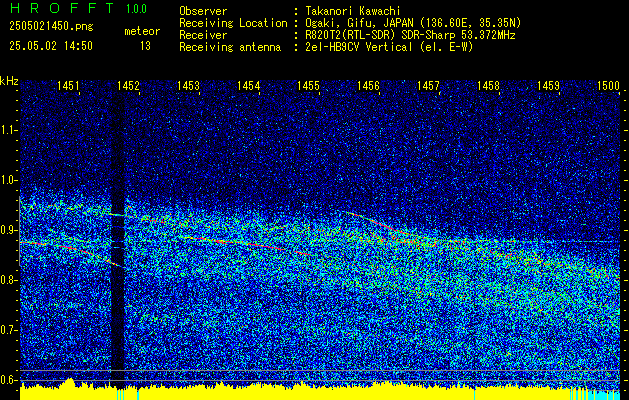Screen dimensions: 629x400
Task: Click the 1458 time axis marker
Action: click(x=488, y=85)
